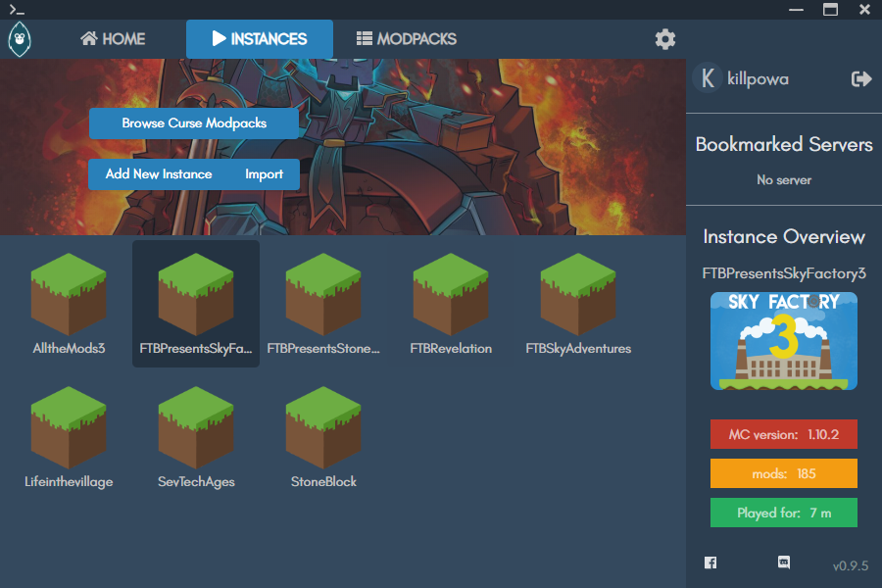Select the FTBSkyAdventures instance block
Image resolution: width=882 pixels, height=588 pixels.
[578, 304]
